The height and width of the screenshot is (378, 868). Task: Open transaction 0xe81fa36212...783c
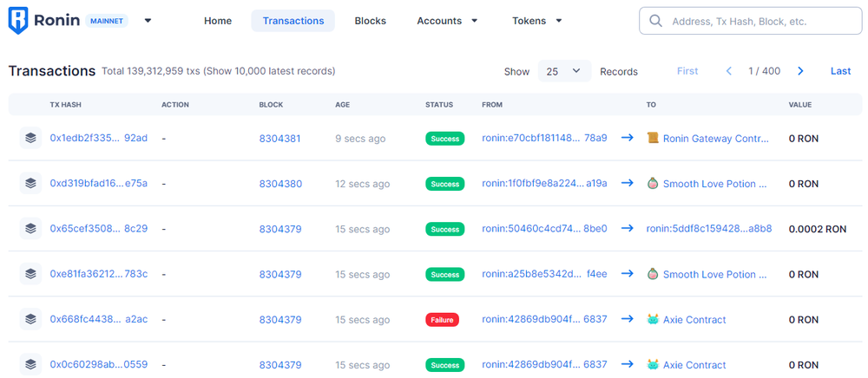99,274
